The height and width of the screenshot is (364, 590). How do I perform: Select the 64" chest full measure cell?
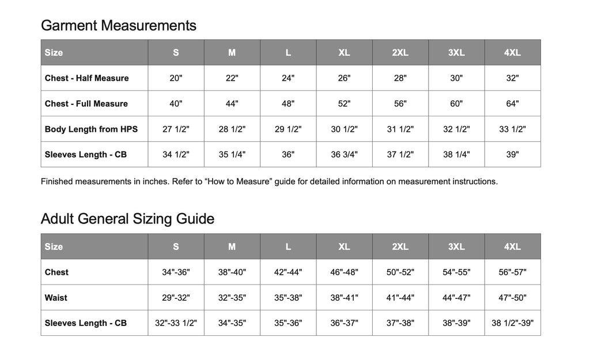coord(512,104)
